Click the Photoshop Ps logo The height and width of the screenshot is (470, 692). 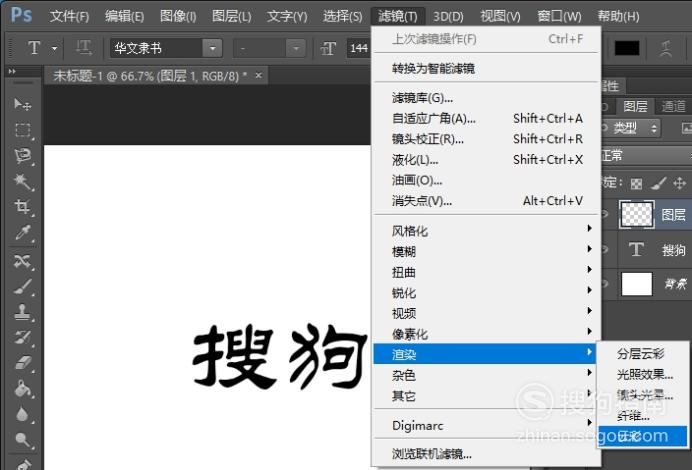tap(21, 15)
